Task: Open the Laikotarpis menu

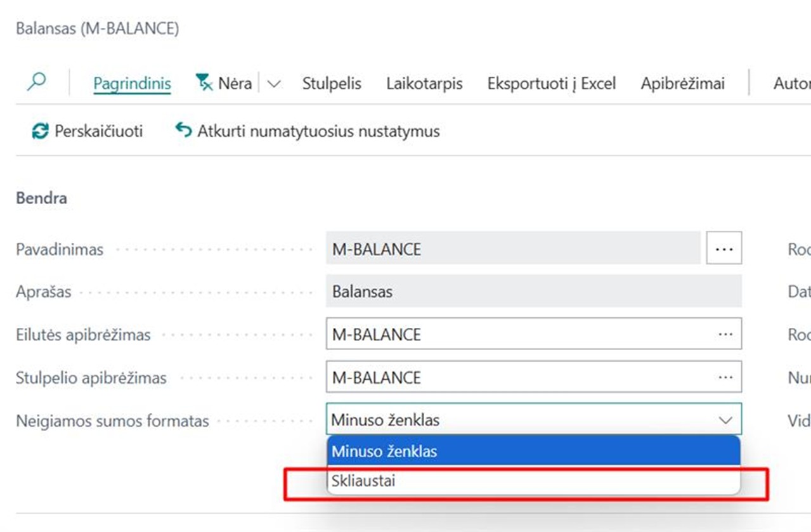Action: click(x=424, y=83)
